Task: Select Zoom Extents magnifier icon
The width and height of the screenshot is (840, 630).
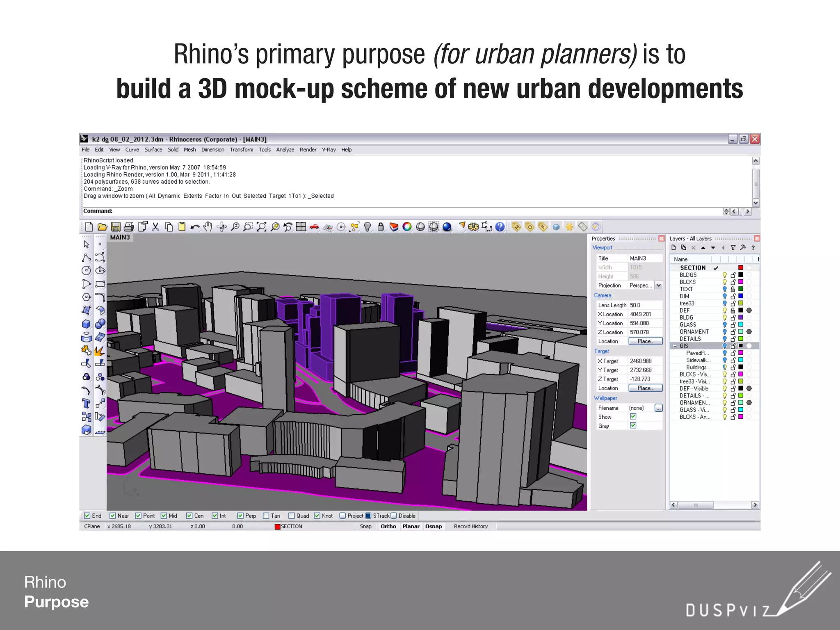Action: point(261,226)
